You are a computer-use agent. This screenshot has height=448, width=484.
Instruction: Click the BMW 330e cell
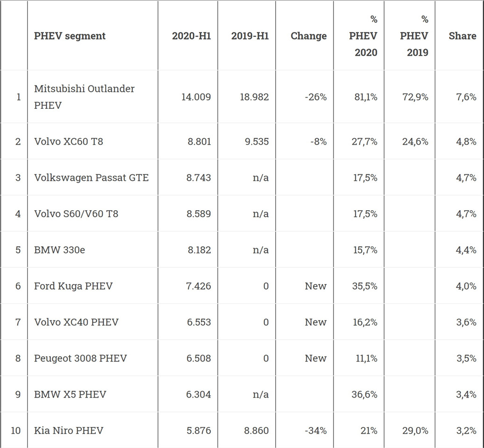pyautogui.click(x=59, y=250)
